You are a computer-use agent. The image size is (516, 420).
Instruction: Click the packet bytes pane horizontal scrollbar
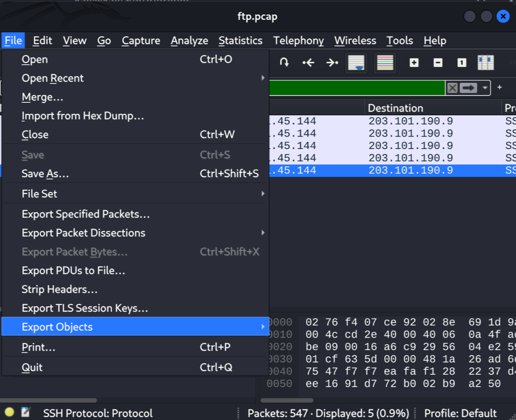pyautogui.click(x=287, y=400)
